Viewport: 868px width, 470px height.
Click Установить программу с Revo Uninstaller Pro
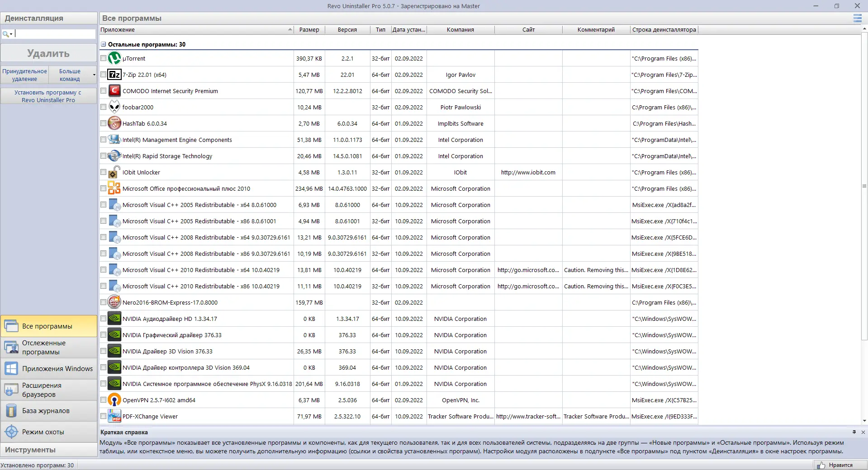coord(48,96)
